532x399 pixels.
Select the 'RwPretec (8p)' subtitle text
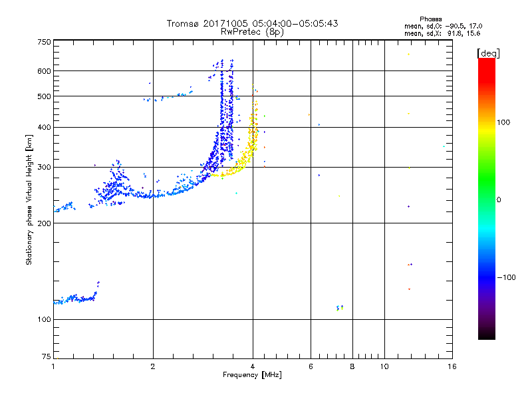click(x=252, y=32)
